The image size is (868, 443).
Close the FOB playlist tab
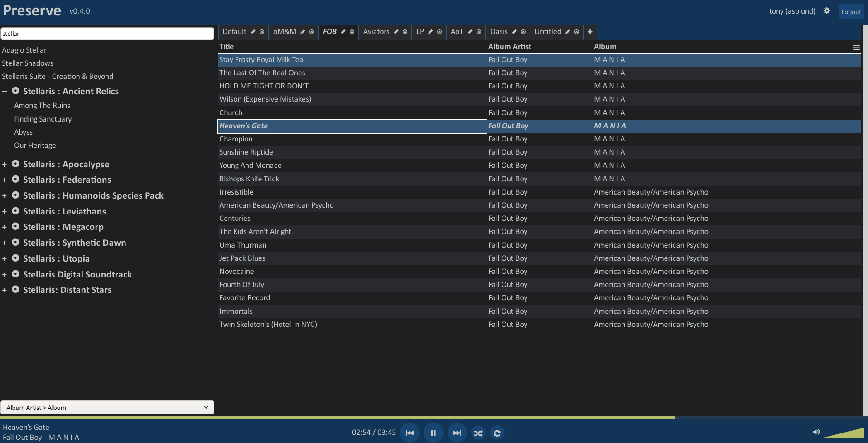352,32
